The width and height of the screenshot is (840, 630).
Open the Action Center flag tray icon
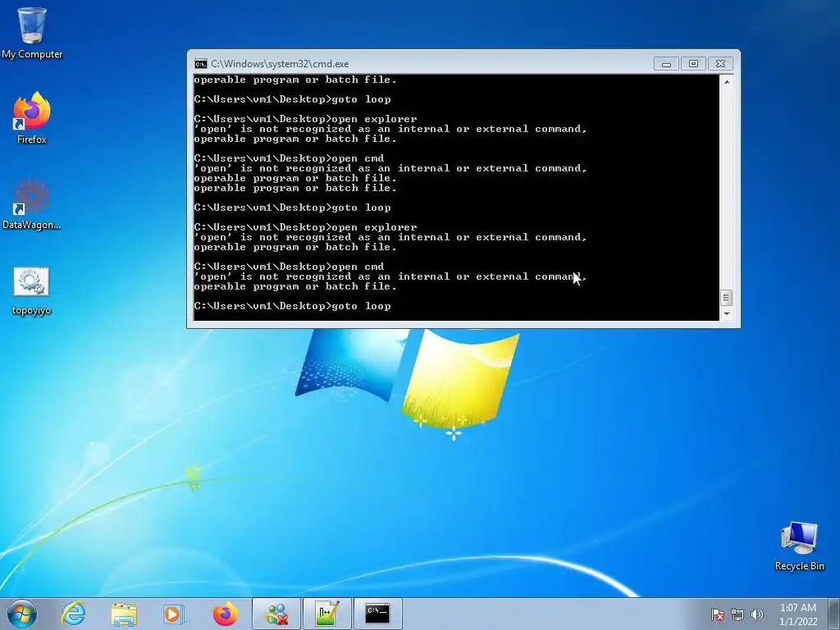(717, 614)
